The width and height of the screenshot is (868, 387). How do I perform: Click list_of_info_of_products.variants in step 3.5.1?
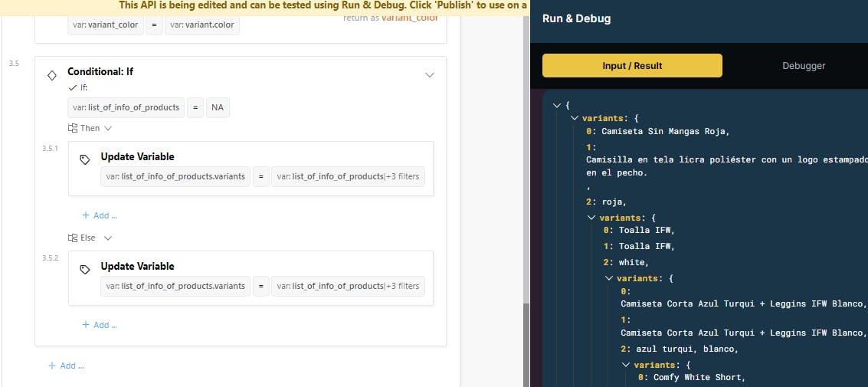[175, 176]
